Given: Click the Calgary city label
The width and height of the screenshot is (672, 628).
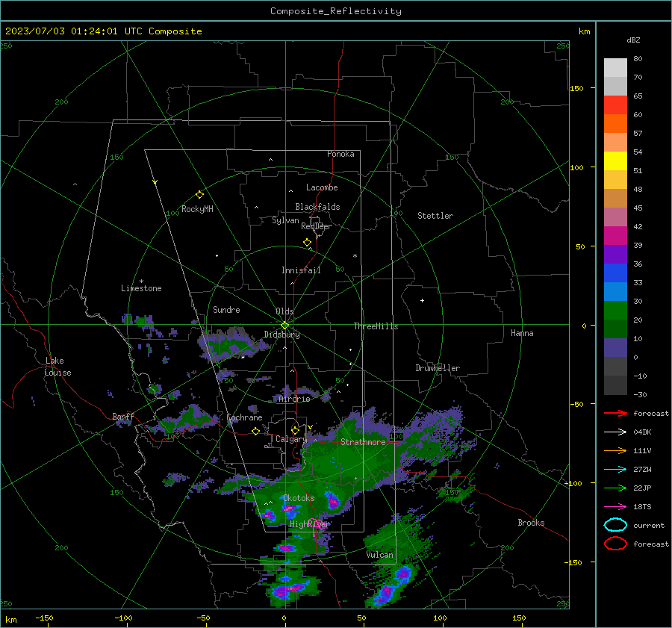Looking at the screenshot, I should pos(291,439).
